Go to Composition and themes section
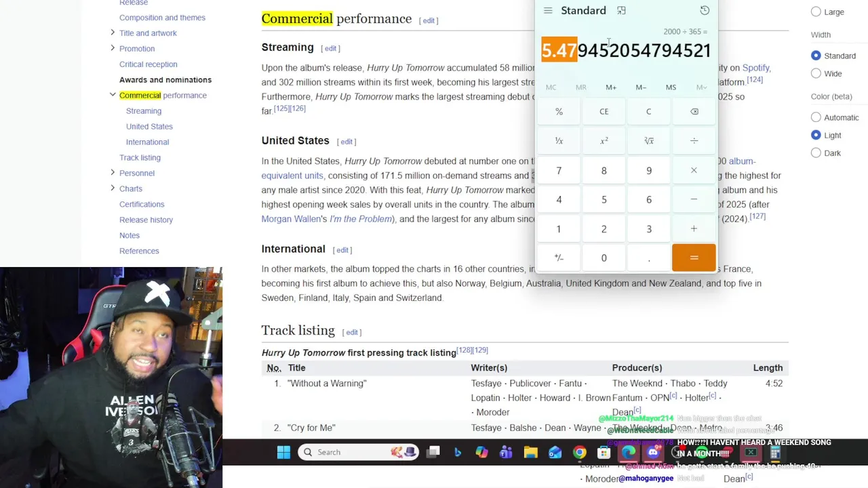Image resolution: width=868 pixels, height=488 pixels. (162, 18)
